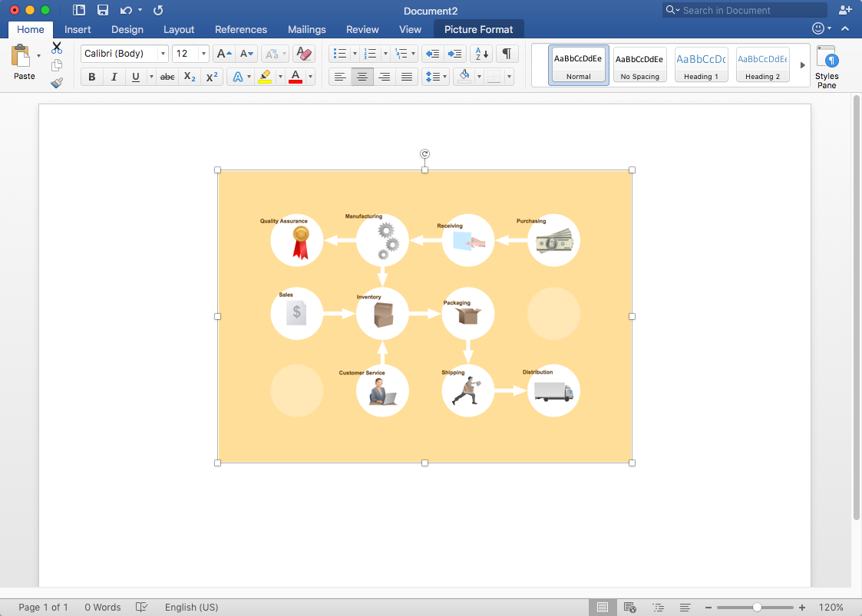
Task: Open the Picture Format tab
Action: click(x=478, y=29)
